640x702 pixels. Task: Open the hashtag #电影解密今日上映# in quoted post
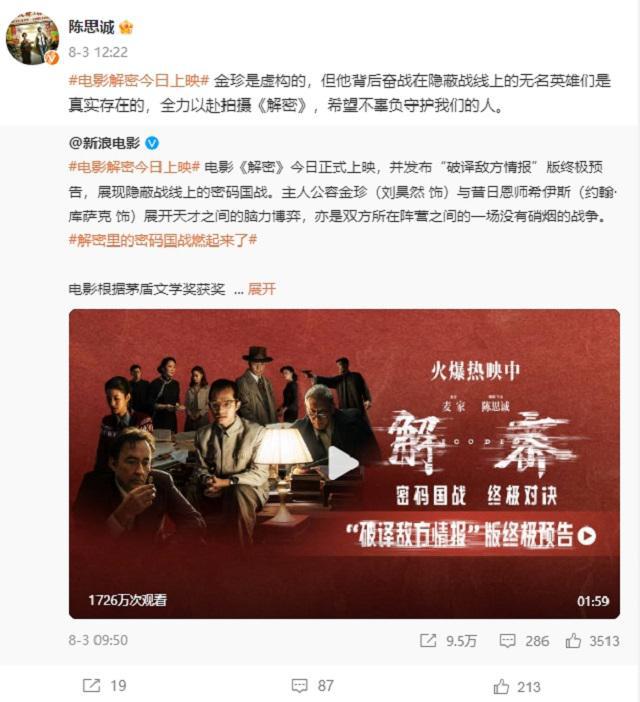tap(134, 167)
